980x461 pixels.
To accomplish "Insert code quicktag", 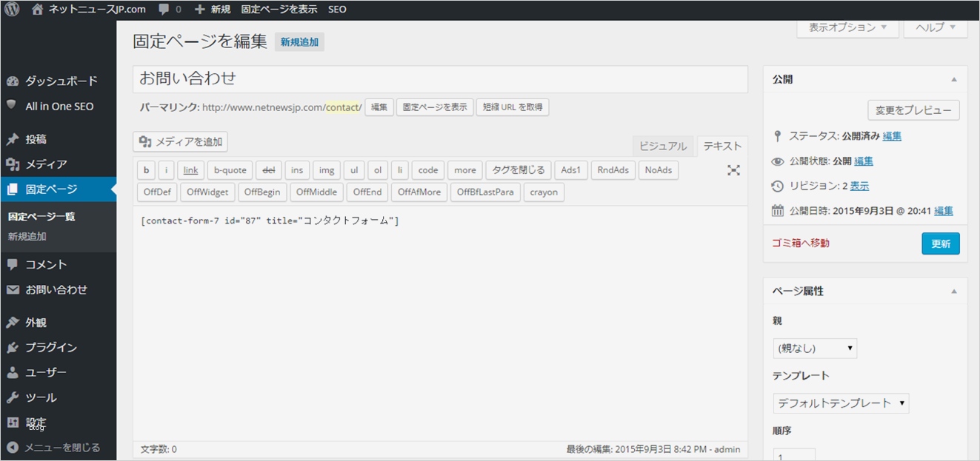I will click(x=428, y=170).
